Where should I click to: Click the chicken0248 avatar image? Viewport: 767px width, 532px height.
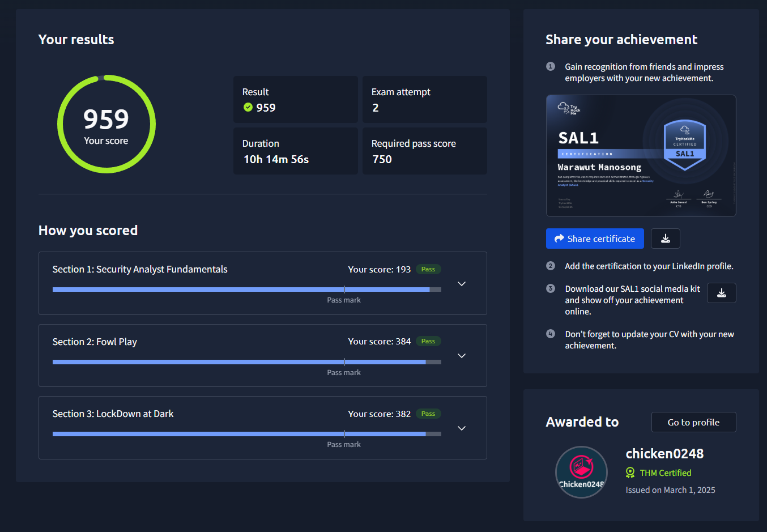(581, 472)
